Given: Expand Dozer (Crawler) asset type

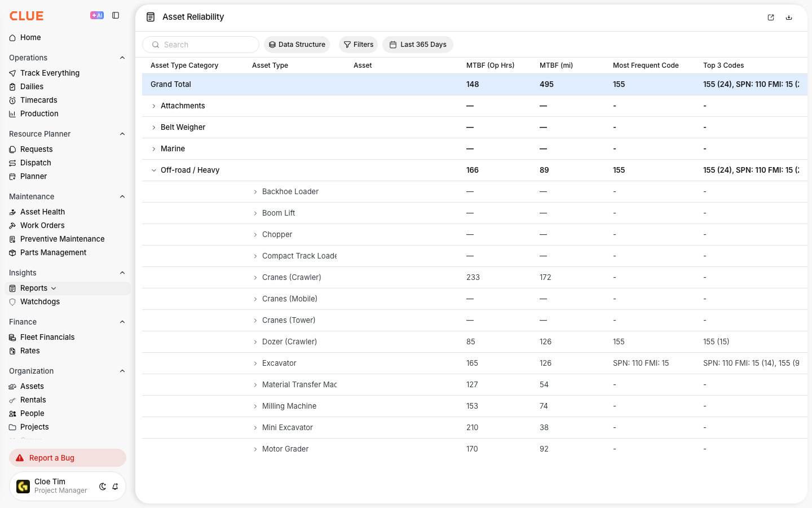Looking at the screenshot, I should point(255,342).
